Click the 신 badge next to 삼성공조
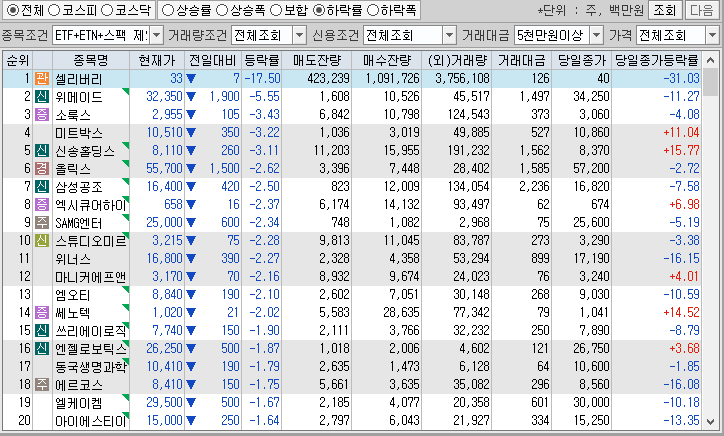 point(42,187)
